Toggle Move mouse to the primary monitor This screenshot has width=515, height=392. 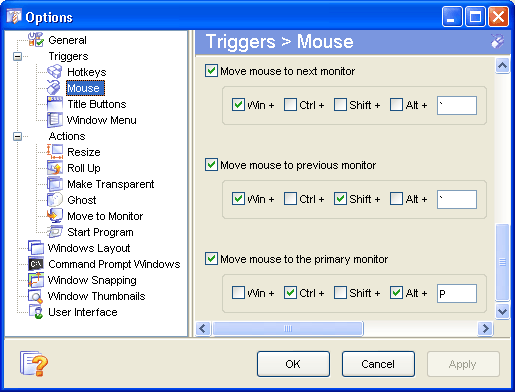point(211,259)
